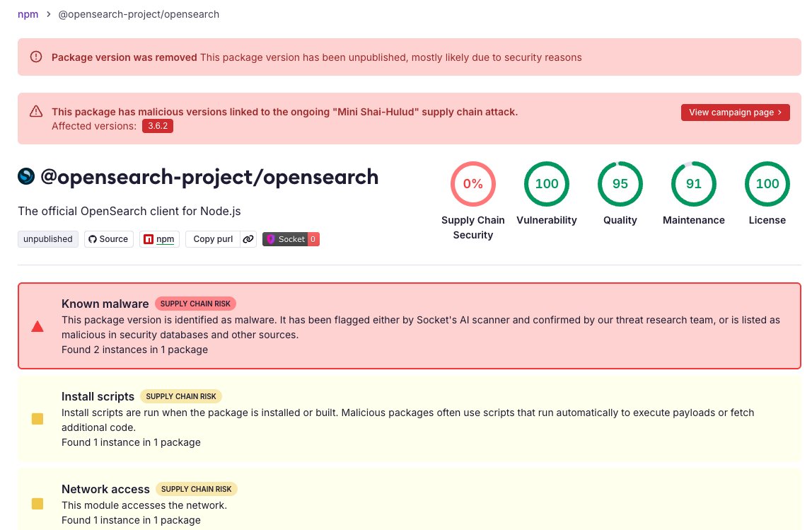This screenshot has height=530, width=812.
Task: Click SUPPLY CHAIN RISK tag beside Known malware
Action: pos(195,304)
